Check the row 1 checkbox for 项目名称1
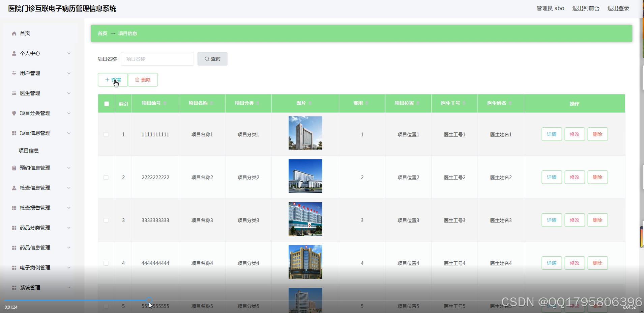The height and width of the screenshot is (313, 644). coord(106,134)
